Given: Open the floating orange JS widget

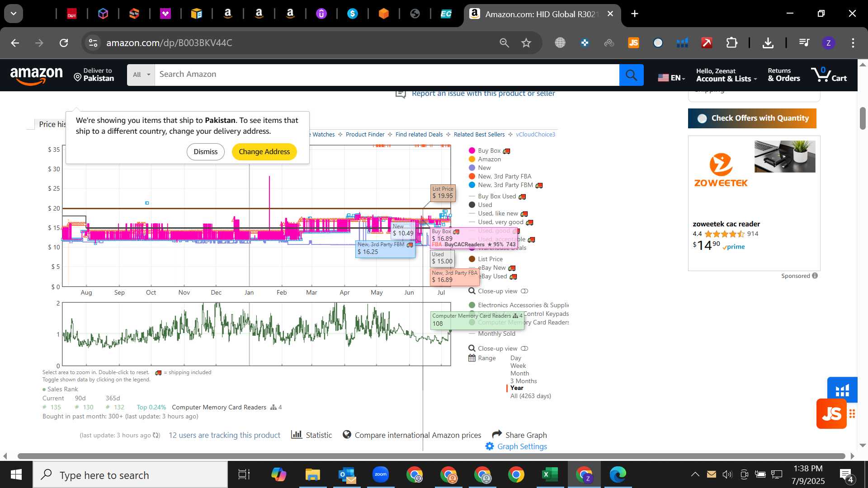Looking at the screenshot, I should coord(831,414).
